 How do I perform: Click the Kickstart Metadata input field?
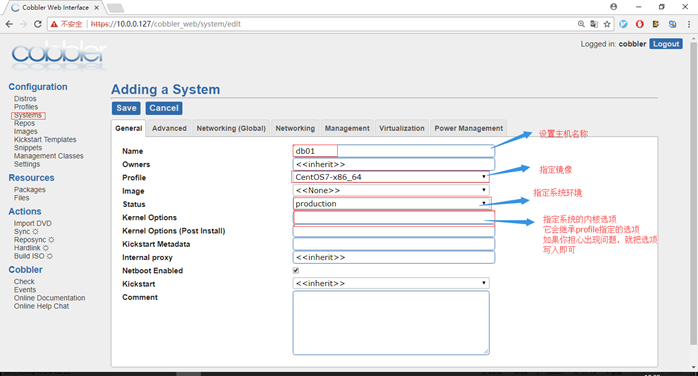pyautogui.click(x=394, y=244)
